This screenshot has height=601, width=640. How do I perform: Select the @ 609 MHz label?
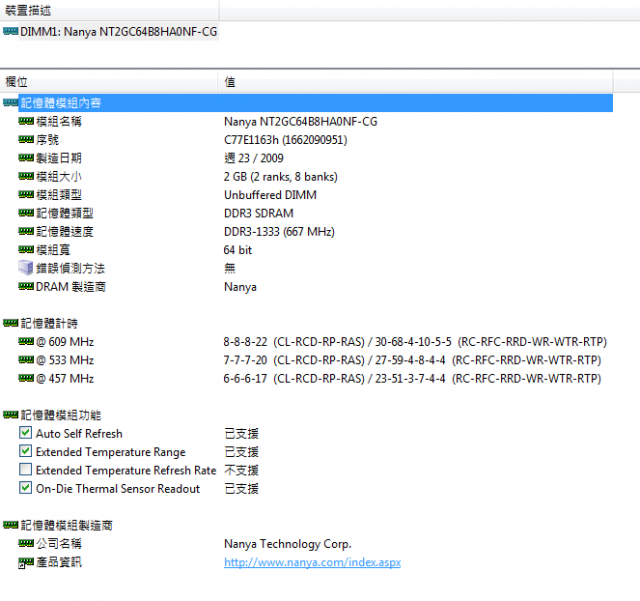pyautogui.click(x=65, y=342)
